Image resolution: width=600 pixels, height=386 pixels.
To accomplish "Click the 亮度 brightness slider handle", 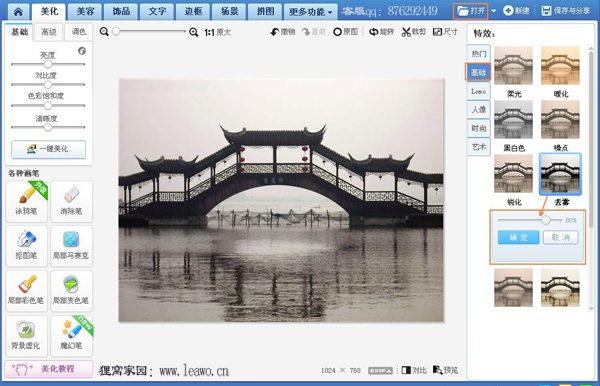I will (48, 64).
